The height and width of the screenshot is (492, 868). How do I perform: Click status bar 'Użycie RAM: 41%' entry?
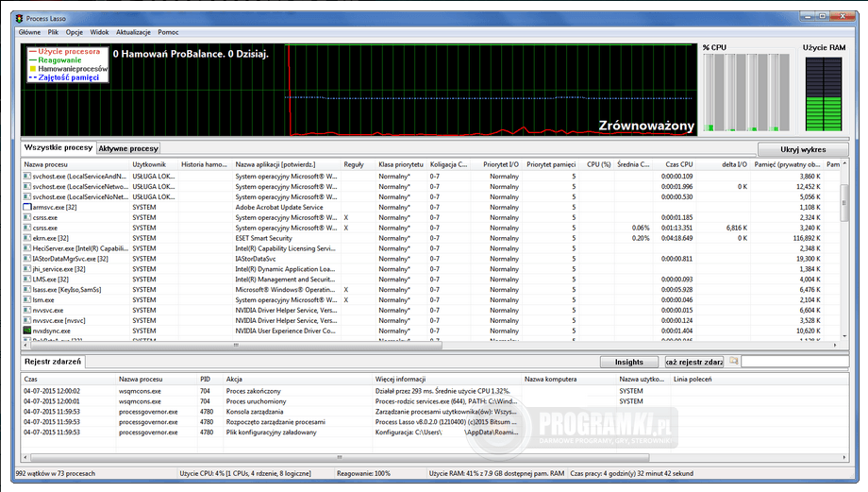pos(496,474)
